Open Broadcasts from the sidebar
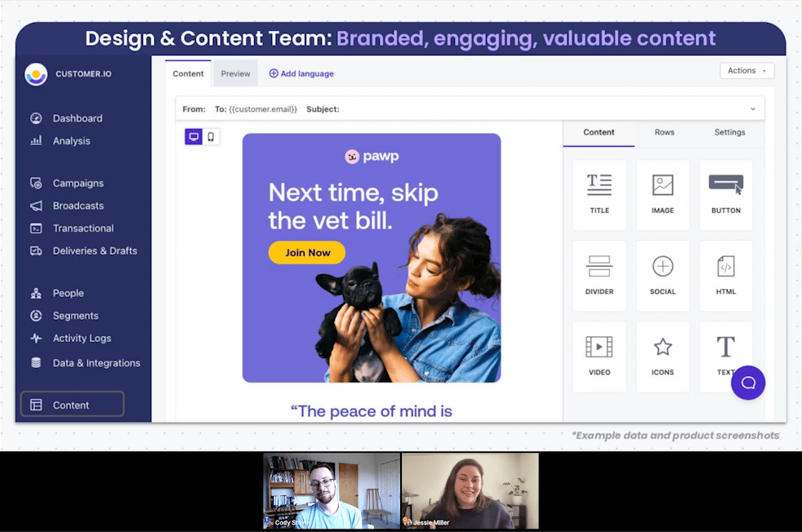 (78, 206)
